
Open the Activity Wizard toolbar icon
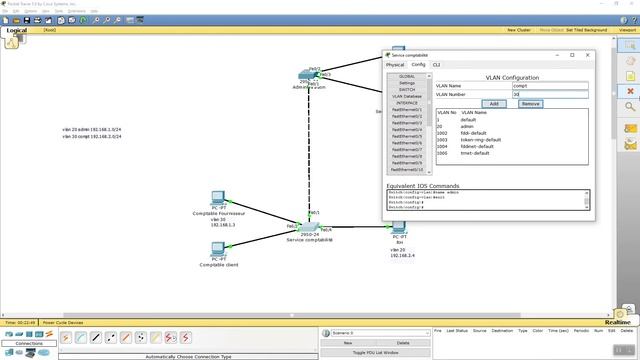pyautogui.click(x=49, y=20)
